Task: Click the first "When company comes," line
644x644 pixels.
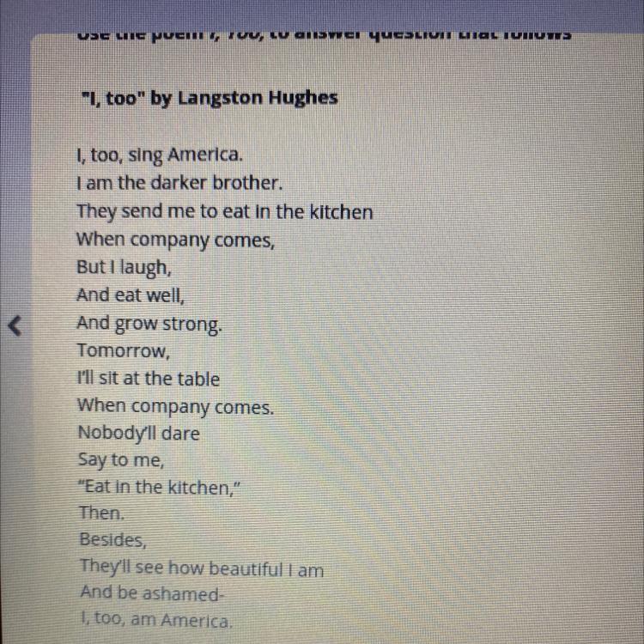Action: point(175,240)
